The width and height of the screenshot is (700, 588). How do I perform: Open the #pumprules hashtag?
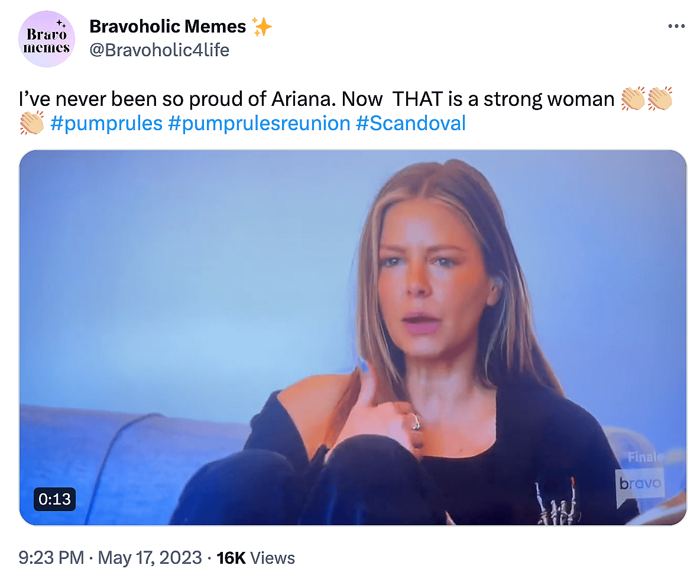(x=106, y=123)
